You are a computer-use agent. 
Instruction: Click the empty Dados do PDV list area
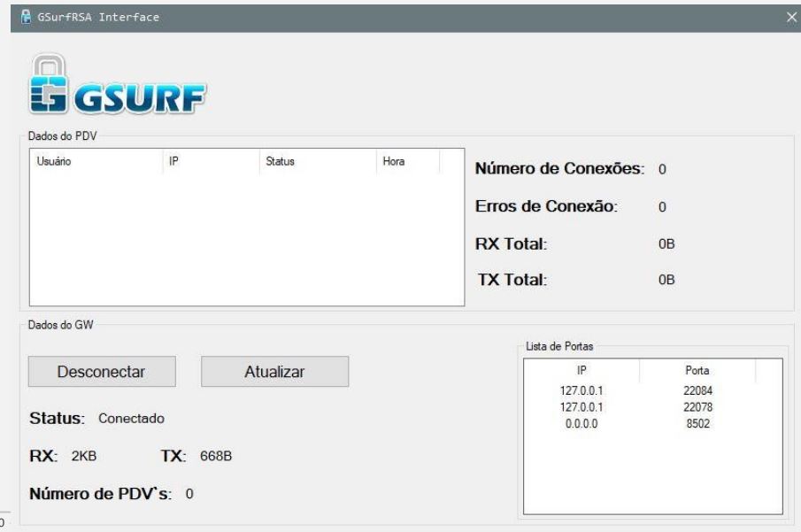pos(246,239)
